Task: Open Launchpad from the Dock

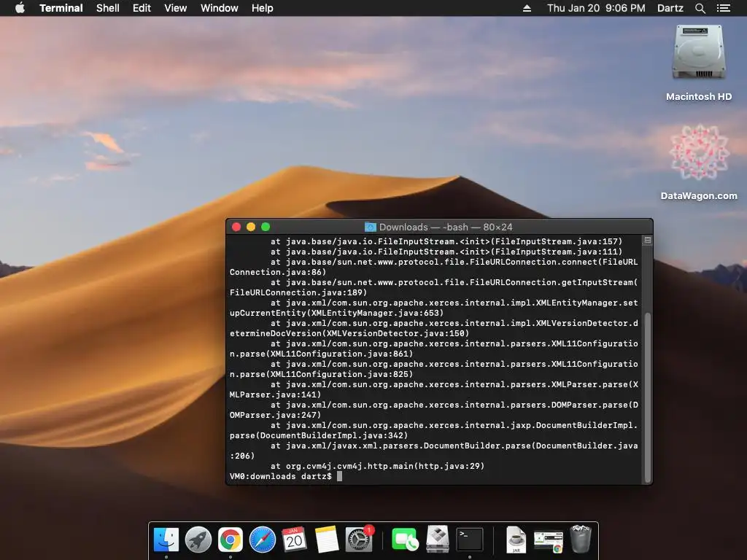Action: point(198,540)
